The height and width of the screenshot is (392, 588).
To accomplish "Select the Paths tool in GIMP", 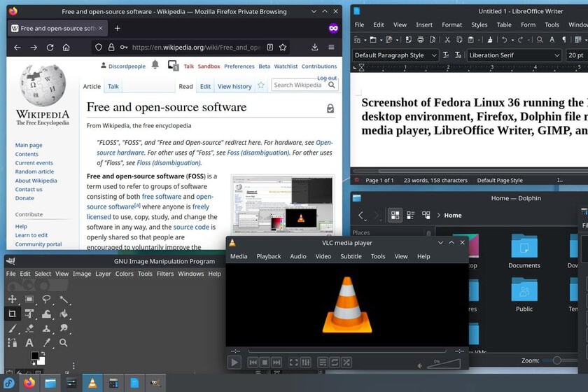I will 12,342.
